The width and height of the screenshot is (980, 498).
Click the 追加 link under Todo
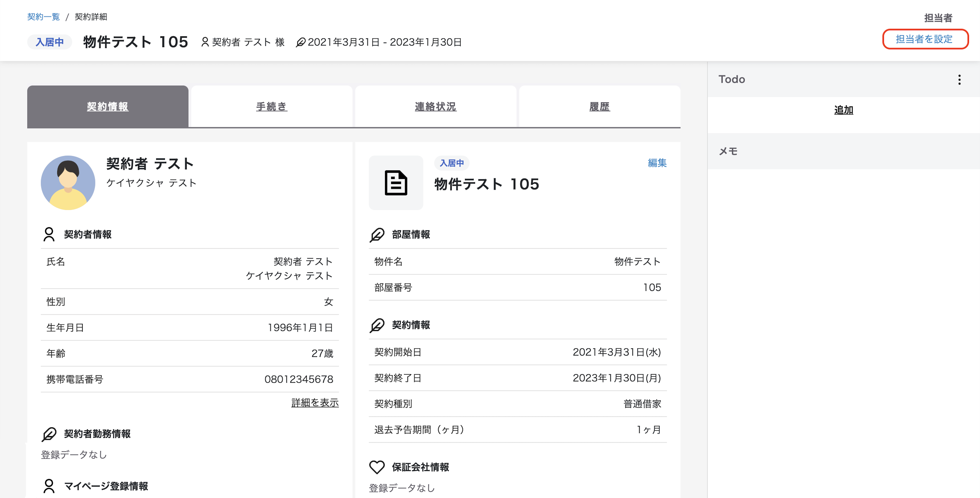pos(843,110)
